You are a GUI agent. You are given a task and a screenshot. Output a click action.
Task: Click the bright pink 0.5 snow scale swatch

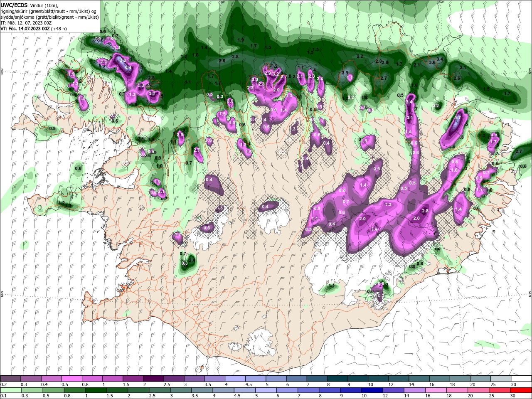[71, 379]
